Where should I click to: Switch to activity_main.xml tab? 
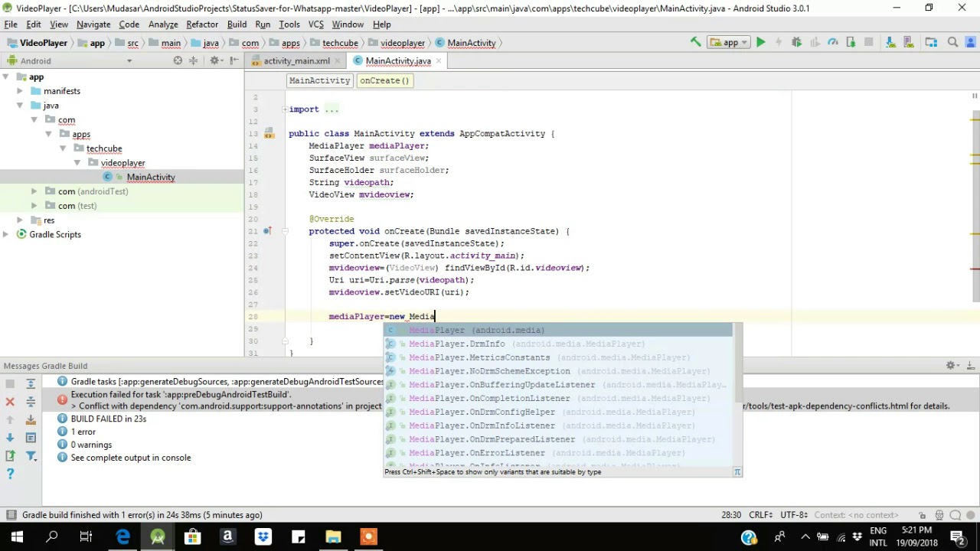(296, 60)
